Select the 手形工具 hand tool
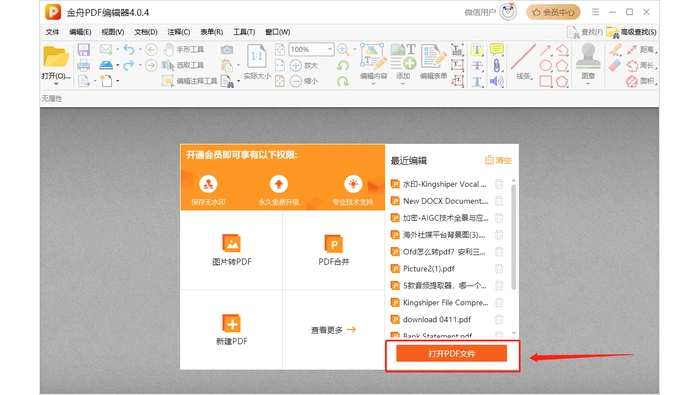 184,49
